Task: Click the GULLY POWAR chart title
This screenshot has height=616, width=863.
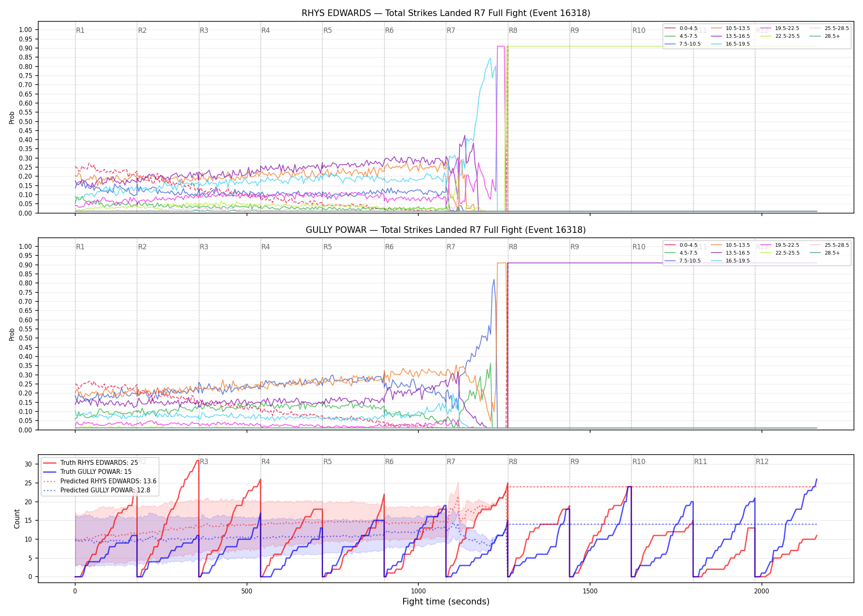Action: (x=446, y=230)
